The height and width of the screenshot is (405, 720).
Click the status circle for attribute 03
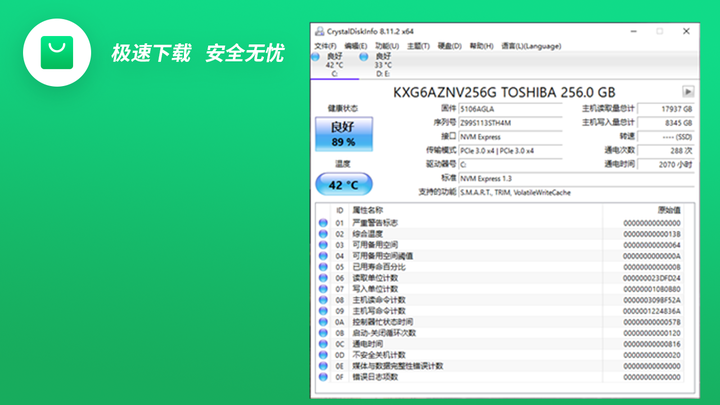[x=323, y=245]
